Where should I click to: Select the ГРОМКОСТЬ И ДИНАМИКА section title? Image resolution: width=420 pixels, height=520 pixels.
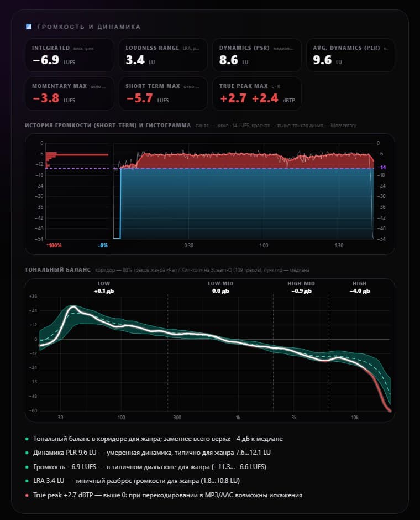tap(89, 27)
